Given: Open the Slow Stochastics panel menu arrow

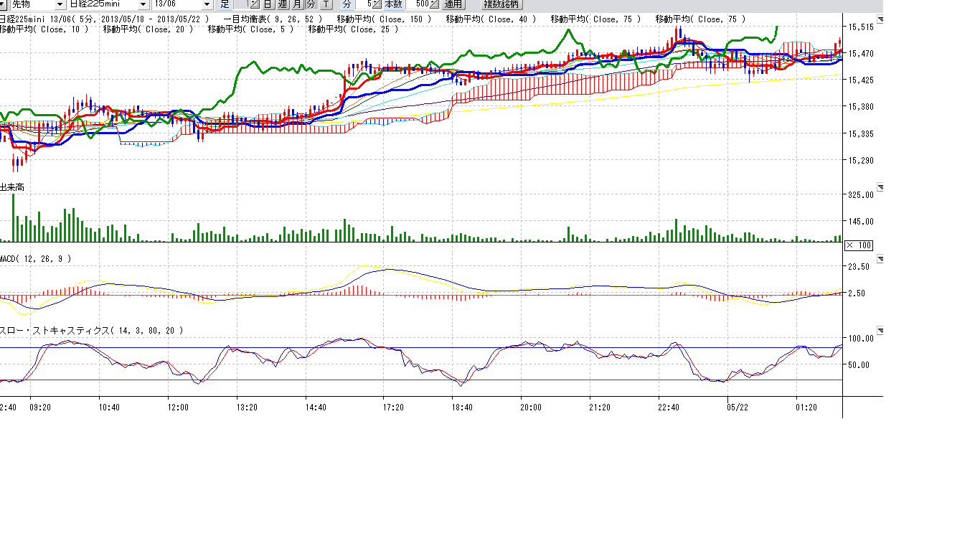Looking at the screenshot, I should (x=880, y=331).
